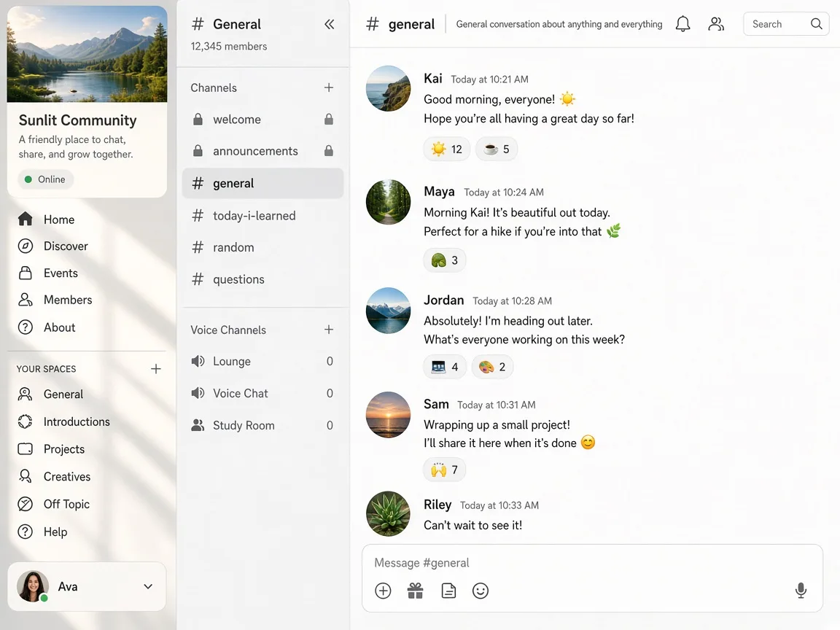Click the Study Room people icon
840x630 pixels.
coord(198,425)
